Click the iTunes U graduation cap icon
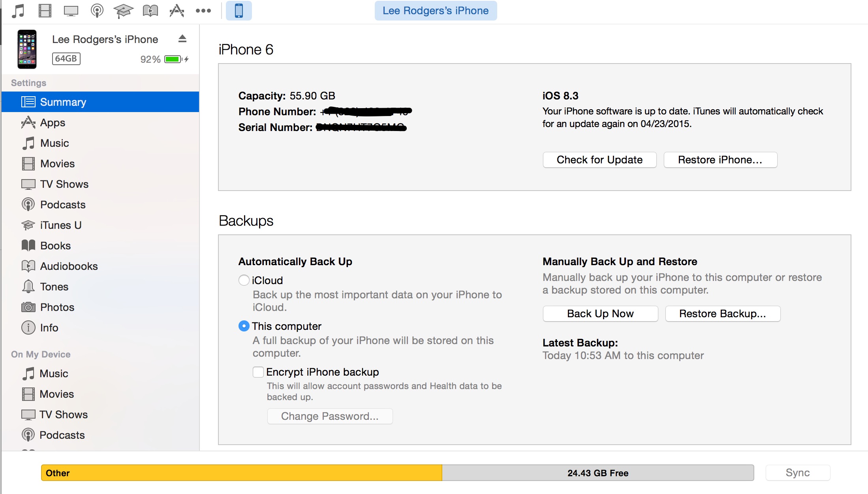Viewport: 868px width, 494px height. pyautogui.click(x=124, y=11)
